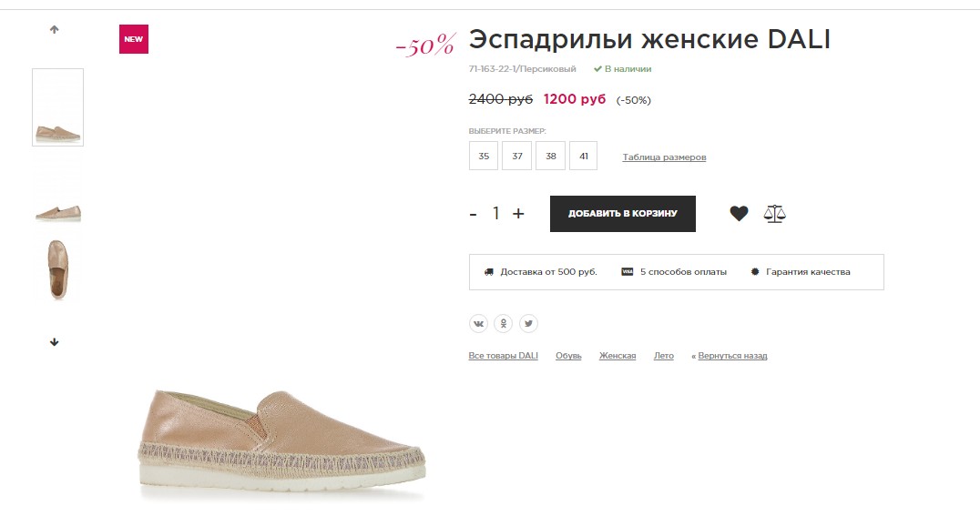Increase quantity with plus button
The width and height of the screenshot is (980, 516).
coord(518,214)
